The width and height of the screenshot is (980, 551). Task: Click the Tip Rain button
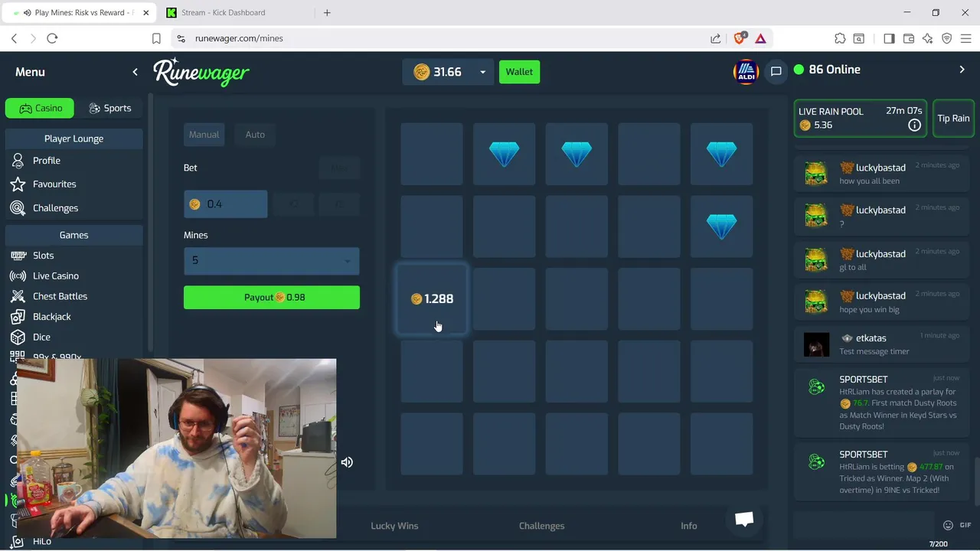pyautogui.click(x=953, y=119)
